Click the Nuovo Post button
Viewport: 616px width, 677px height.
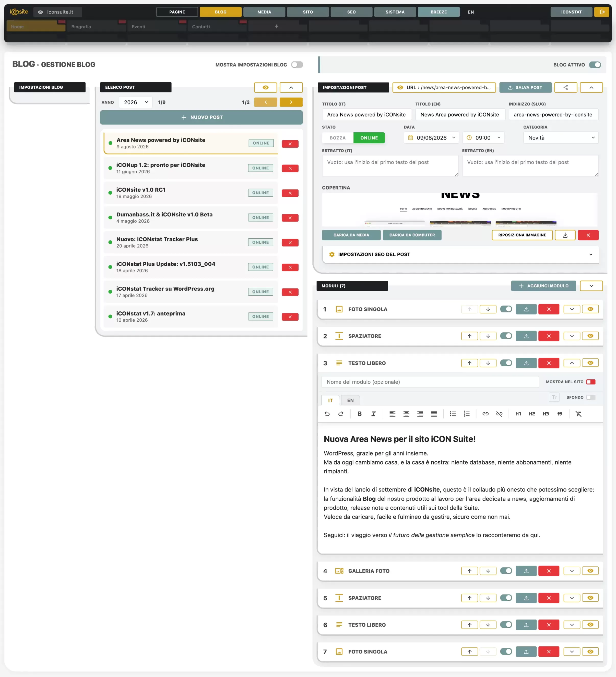(202, 117)
